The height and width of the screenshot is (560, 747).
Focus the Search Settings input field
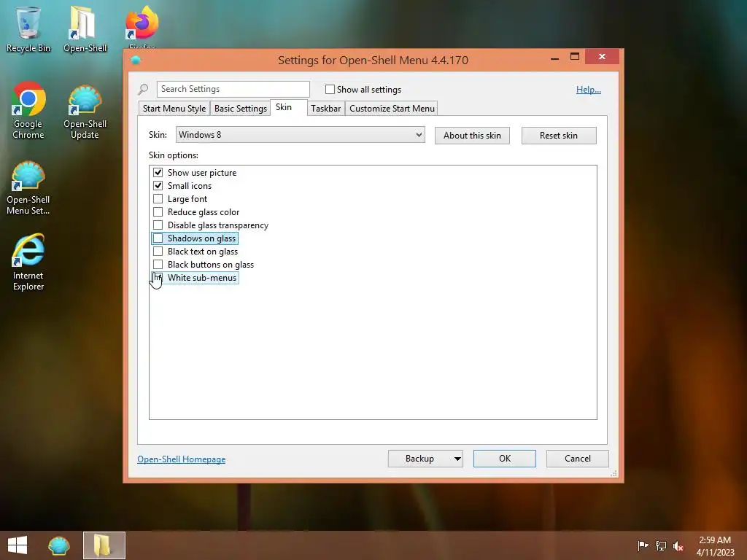[233, 89]
